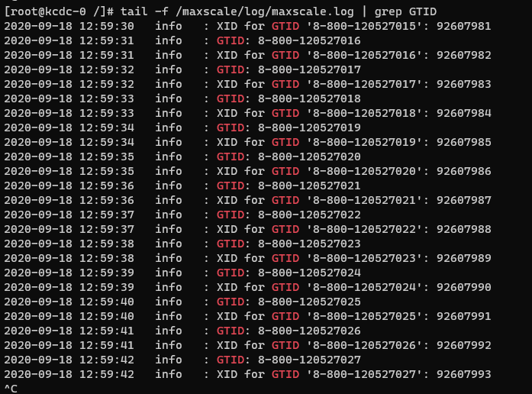Screen dimensions: 532x394
Task: Click the unquoted GTID value 8-800-120527016
Action: 309,40
